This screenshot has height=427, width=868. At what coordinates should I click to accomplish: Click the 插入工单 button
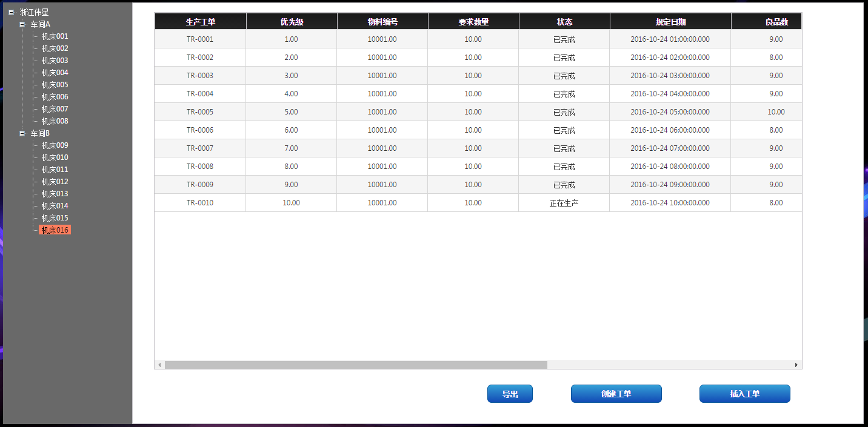coord(745,394)
